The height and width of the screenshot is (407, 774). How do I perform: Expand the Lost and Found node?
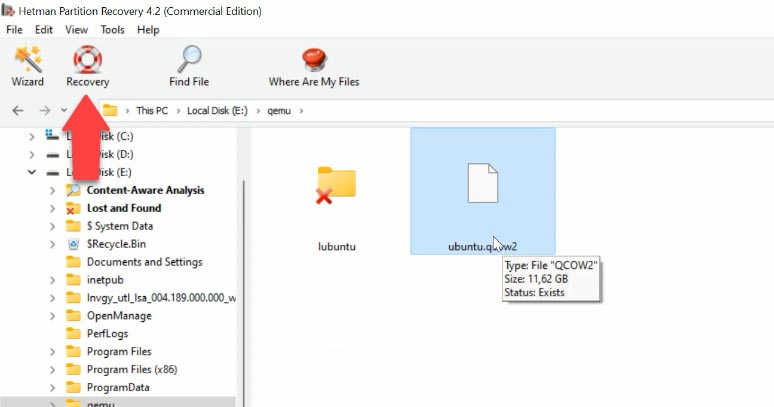click(52, 208)
